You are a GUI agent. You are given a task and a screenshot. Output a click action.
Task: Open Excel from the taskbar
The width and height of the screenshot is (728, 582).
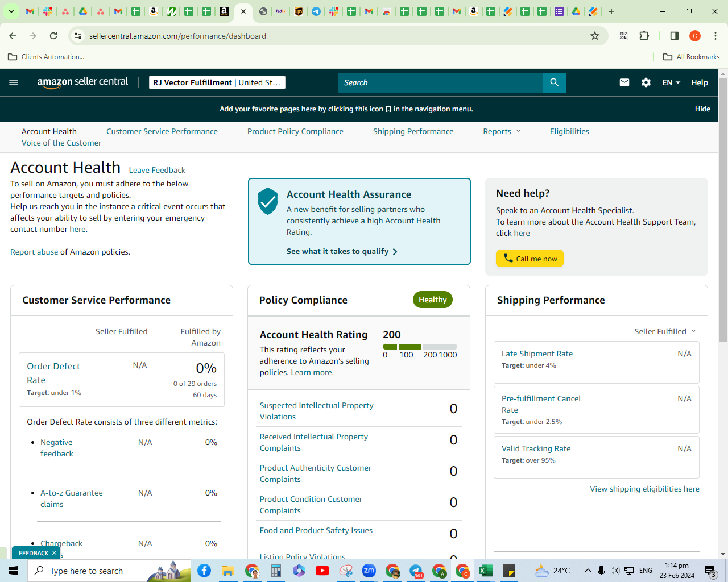tap(485, 571)
